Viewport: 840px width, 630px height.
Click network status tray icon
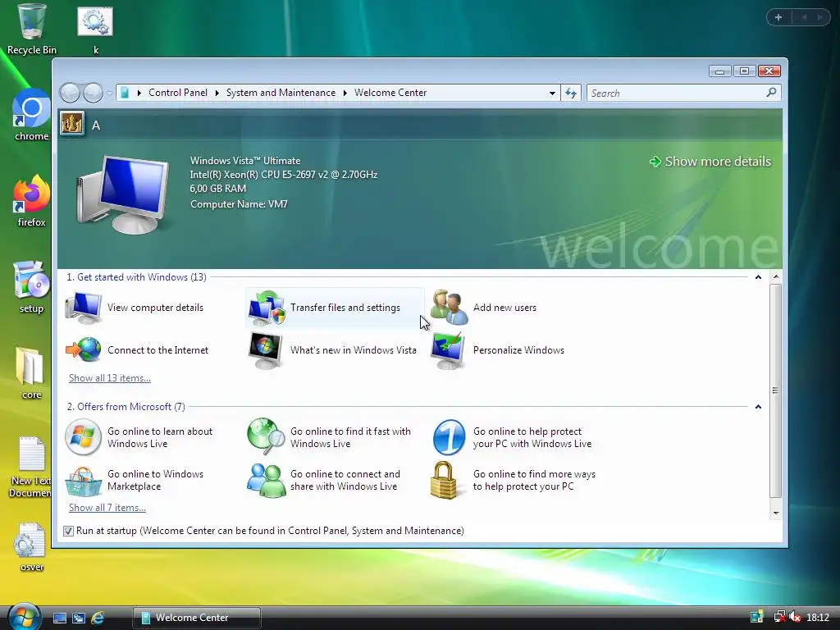pos(779,617)
